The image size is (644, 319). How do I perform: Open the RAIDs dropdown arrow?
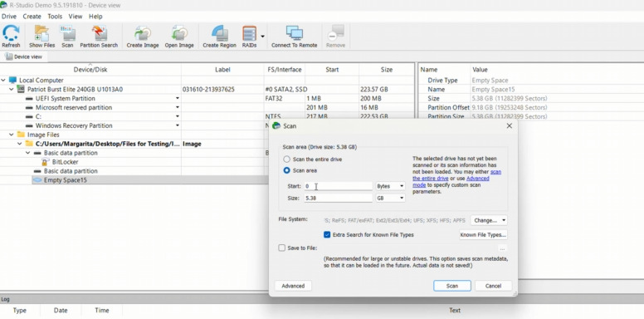[262, 37]
